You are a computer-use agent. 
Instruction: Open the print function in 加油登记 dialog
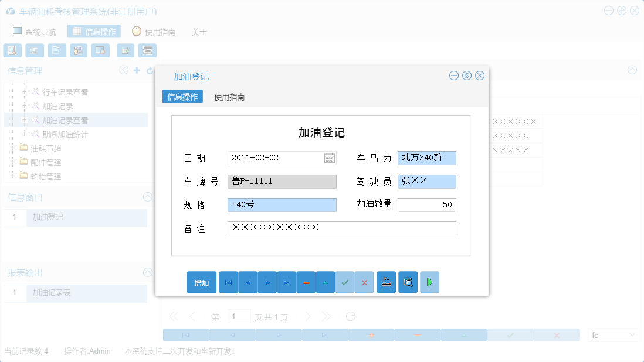[386, 282]
